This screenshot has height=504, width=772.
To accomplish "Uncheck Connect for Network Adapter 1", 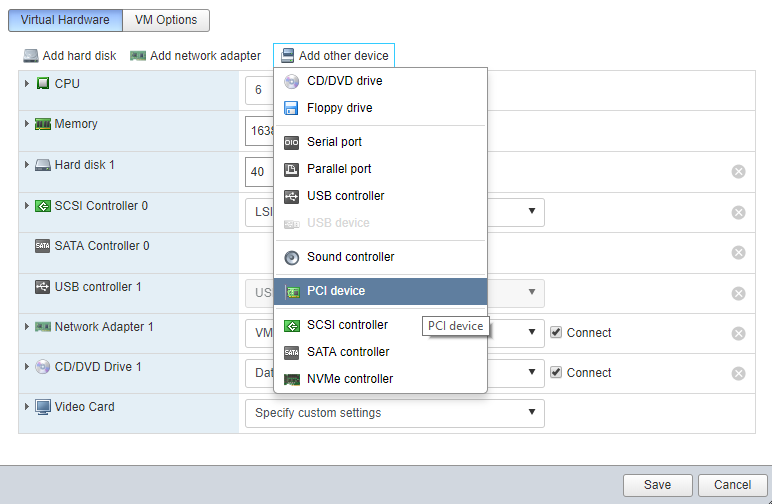I will [556, 333].
